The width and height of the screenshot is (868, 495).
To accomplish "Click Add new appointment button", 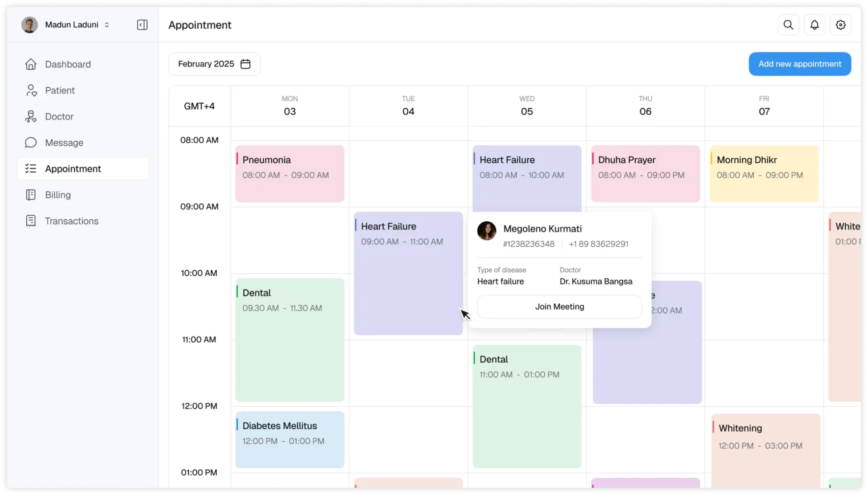I will [800, 64].
